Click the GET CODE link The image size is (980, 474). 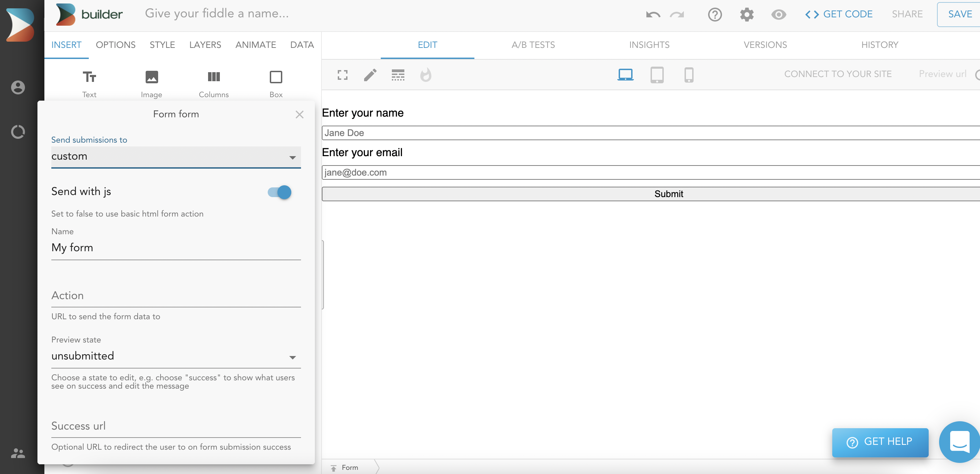pos(839,15)
